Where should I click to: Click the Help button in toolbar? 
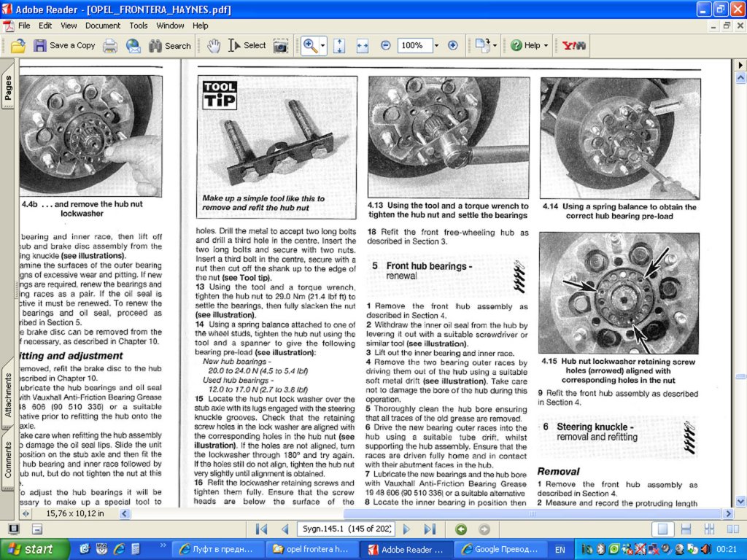[525, 45]
